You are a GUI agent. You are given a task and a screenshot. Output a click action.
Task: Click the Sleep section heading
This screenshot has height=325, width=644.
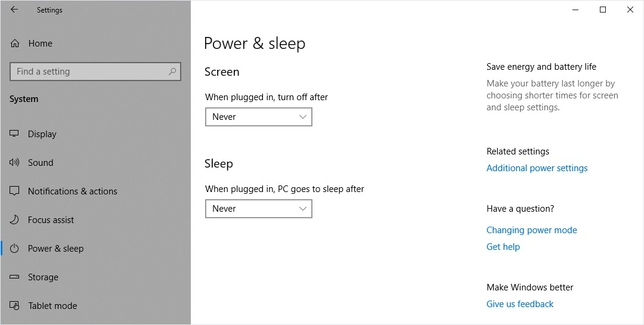click(218, 163)
